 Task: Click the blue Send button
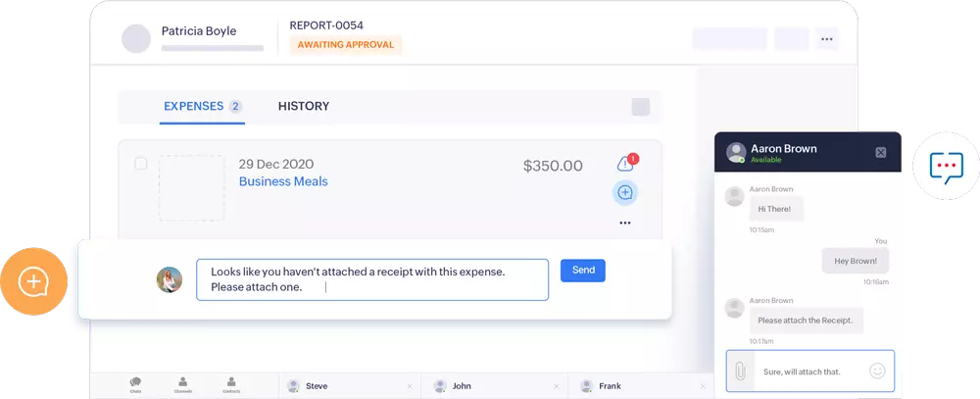pos(582,271)
